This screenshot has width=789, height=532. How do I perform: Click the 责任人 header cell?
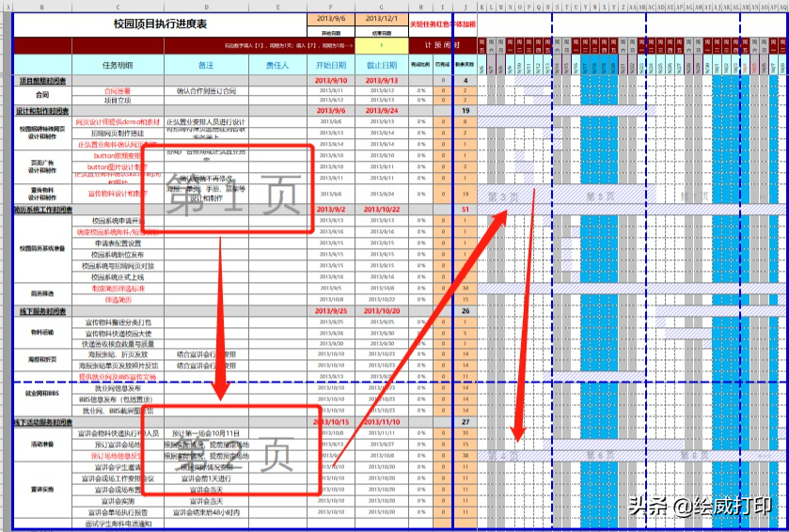pos(277,65)
